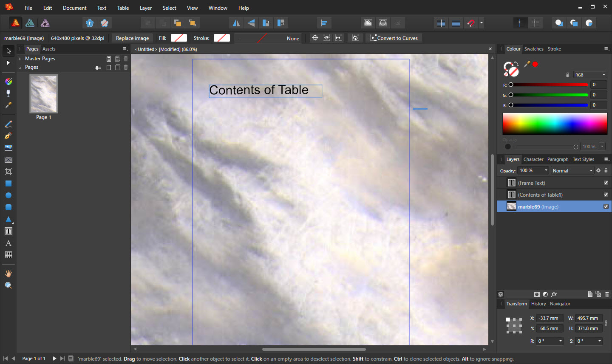This screenshot has width=612, height=364.
Task: Toggle visibility of Frame Text layer
Action: point(606,183)
